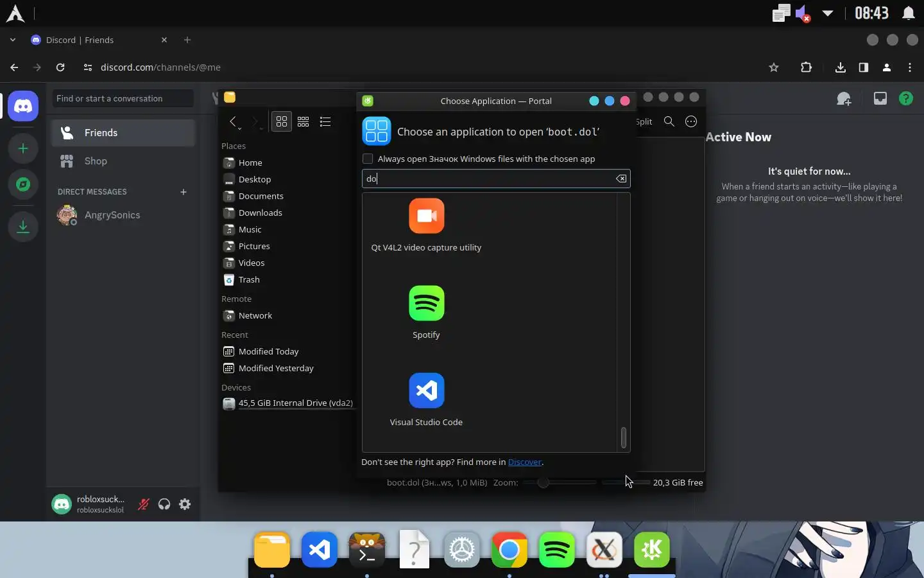Open browser extensions puzzle icon
Image resolution: width=924 pixels, height=578 pixels.
tap(807, 67)
